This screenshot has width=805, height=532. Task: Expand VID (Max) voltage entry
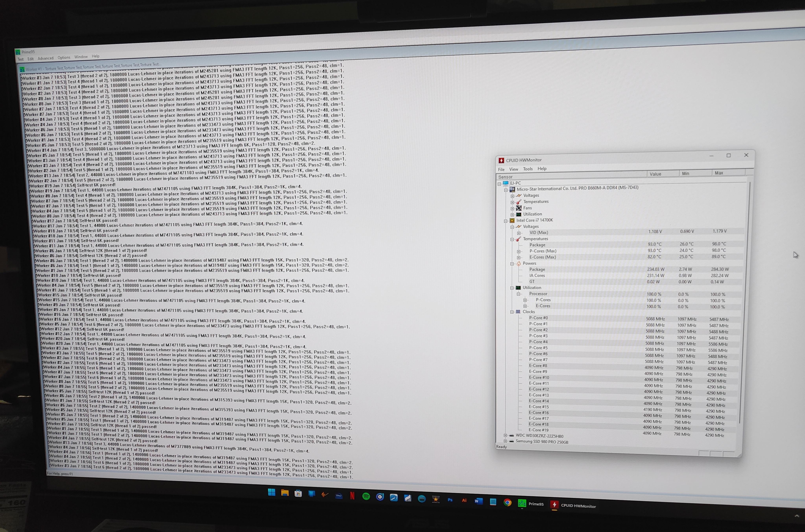(519, 233)
